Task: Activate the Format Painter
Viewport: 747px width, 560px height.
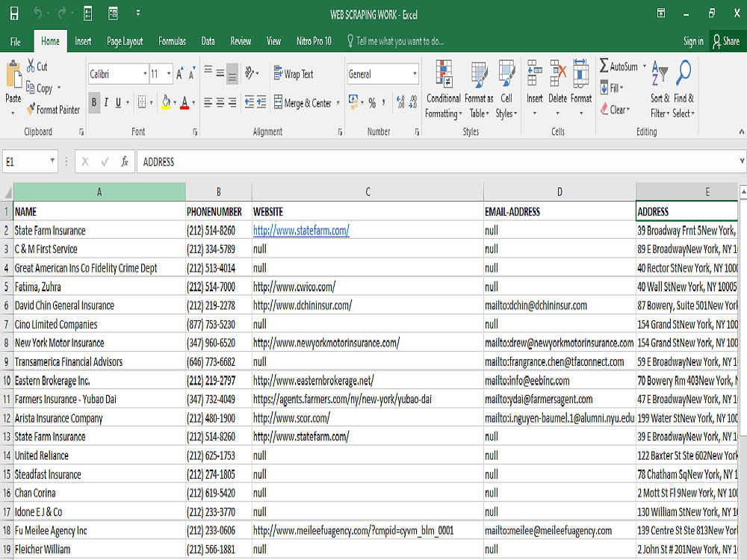Action: 53,109
